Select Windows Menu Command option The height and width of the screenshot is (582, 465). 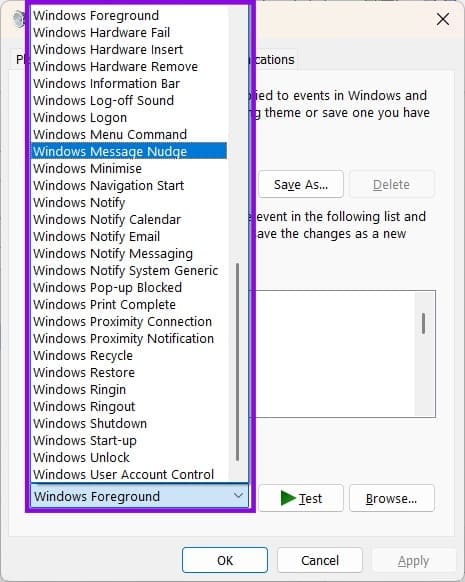tap(129, 135)
